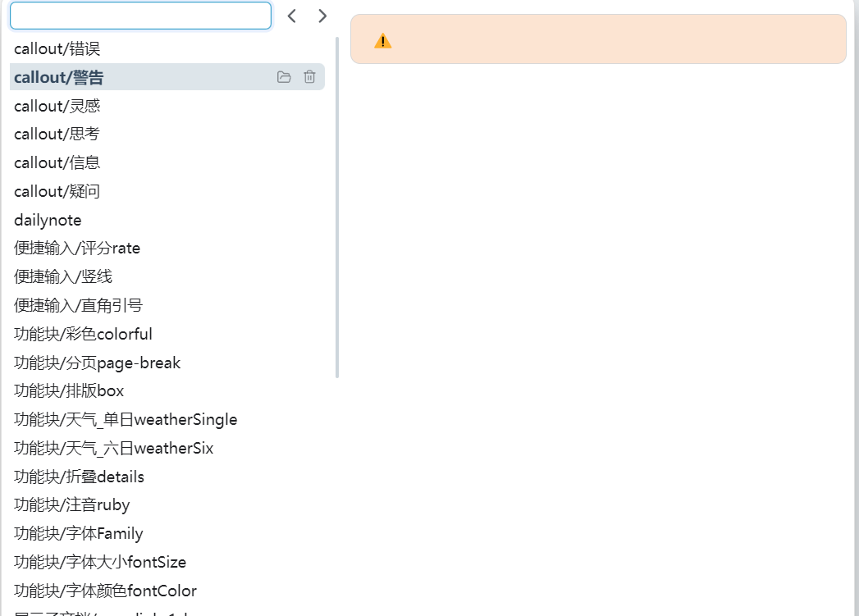Select 功能块/分页page-break template

tap(97, 363)
